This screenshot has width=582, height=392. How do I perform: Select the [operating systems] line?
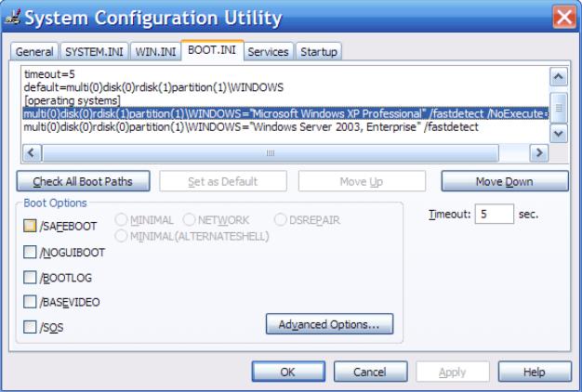(x=72, y=100)
